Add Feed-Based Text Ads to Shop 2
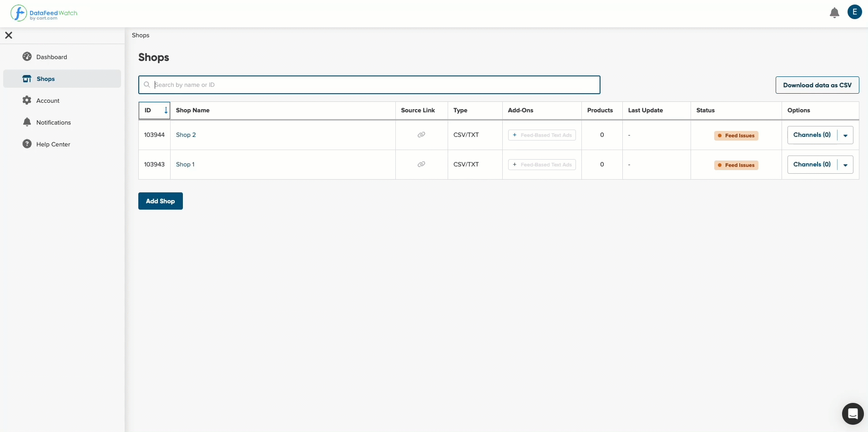 [542, 135]
